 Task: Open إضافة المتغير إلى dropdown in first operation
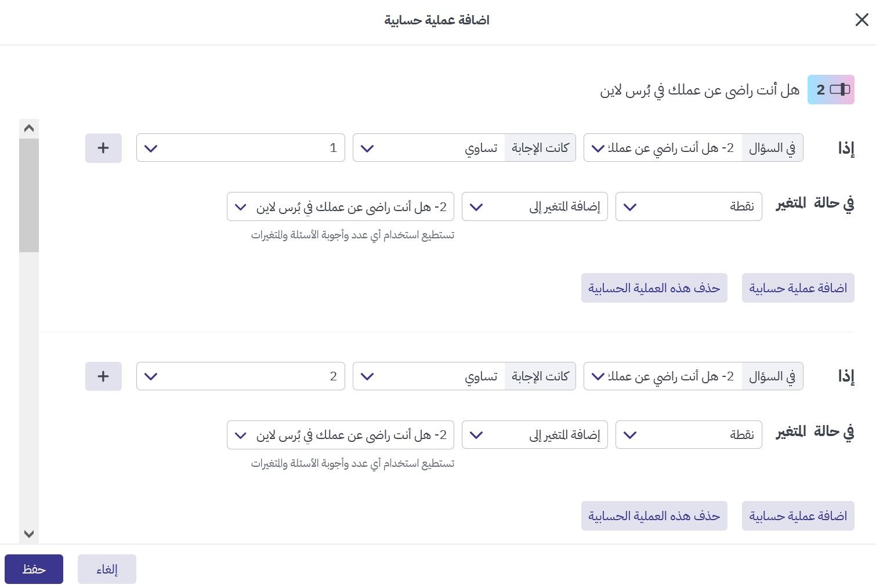(535, 206)
